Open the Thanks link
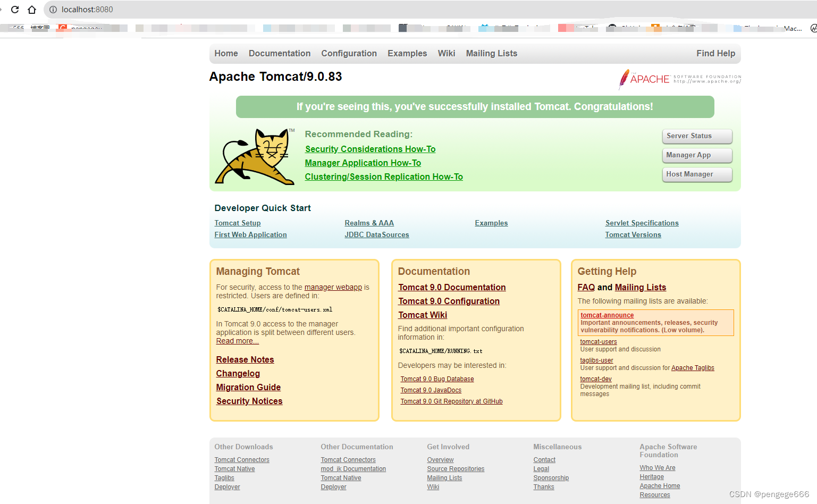 (x=544, y=487)
